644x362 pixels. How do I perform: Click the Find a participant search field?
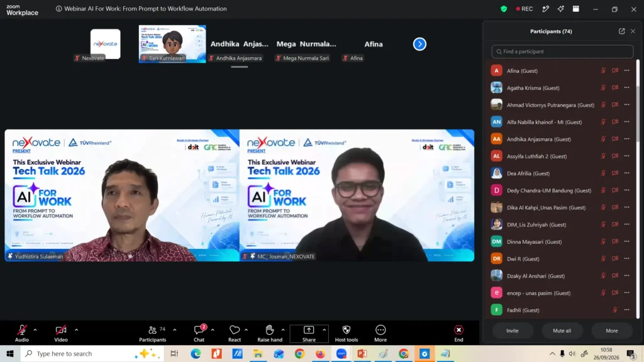click(x=562, y=52)
